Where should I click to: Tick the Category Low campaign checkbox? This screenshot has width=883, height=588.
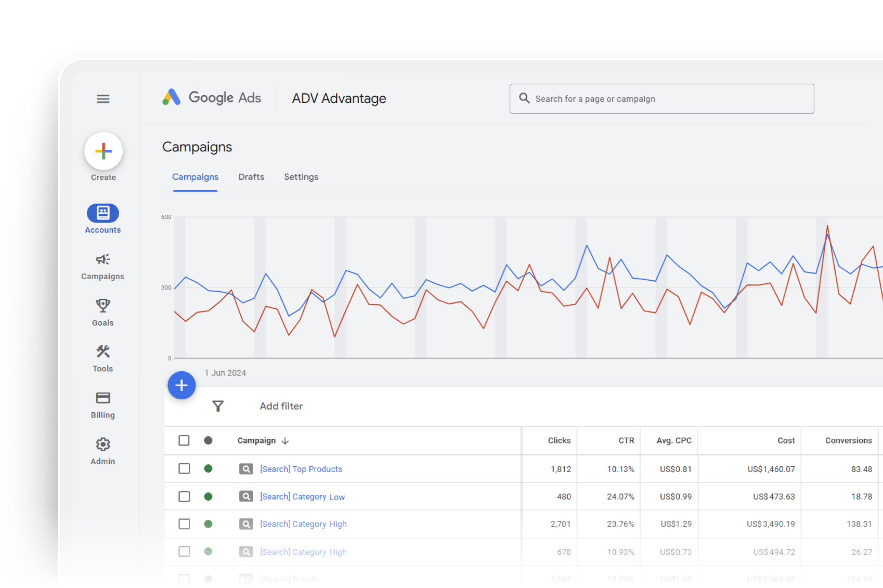pos(184,496)
